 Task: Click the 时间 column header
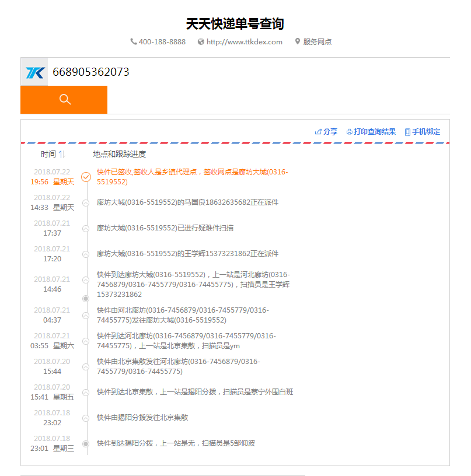click(48, 154)
